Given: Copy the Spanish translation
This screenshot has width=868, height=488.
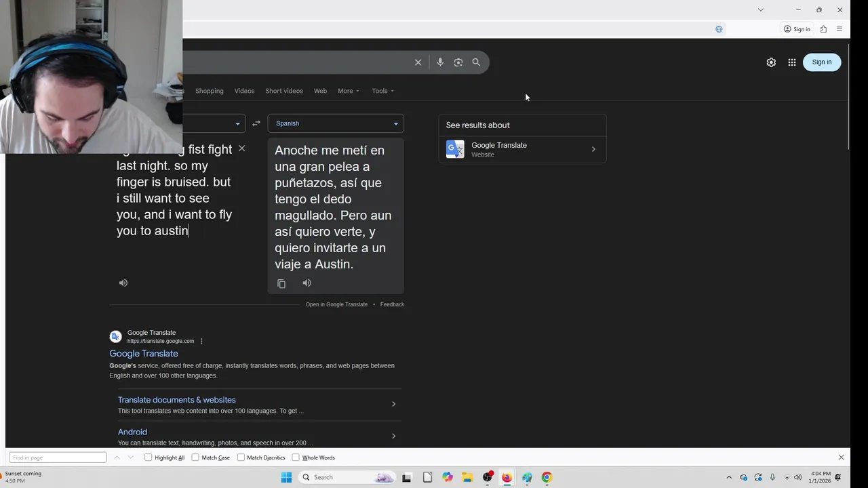Looking at the screenshot, I should [281, 283].
